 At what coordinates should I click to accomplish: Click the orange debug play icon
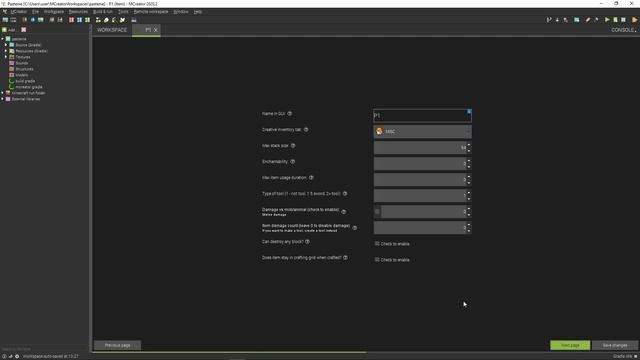pos(634,20)
